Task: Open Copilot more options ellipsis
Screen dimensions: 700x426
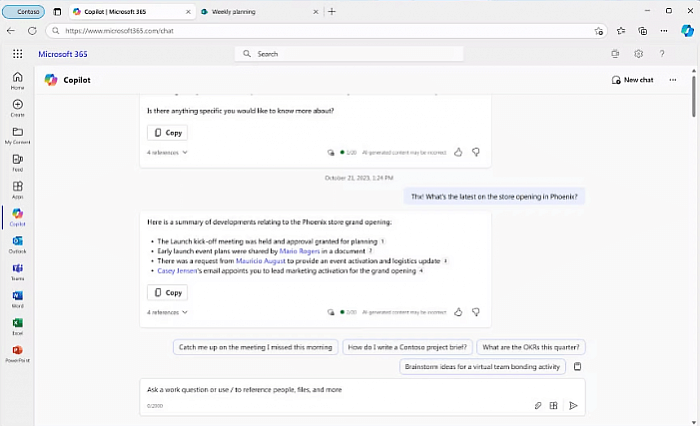Action: click(x=673, y=80)
